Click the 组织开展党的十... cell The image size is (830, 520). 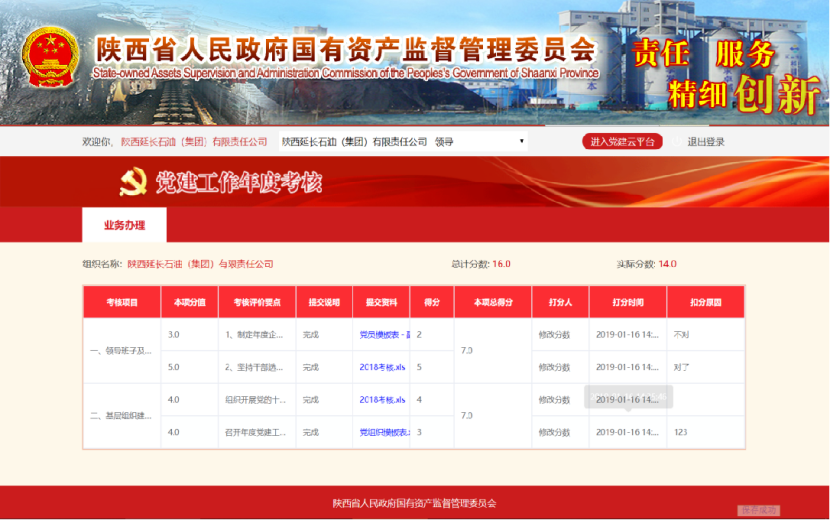click(257, 400)
